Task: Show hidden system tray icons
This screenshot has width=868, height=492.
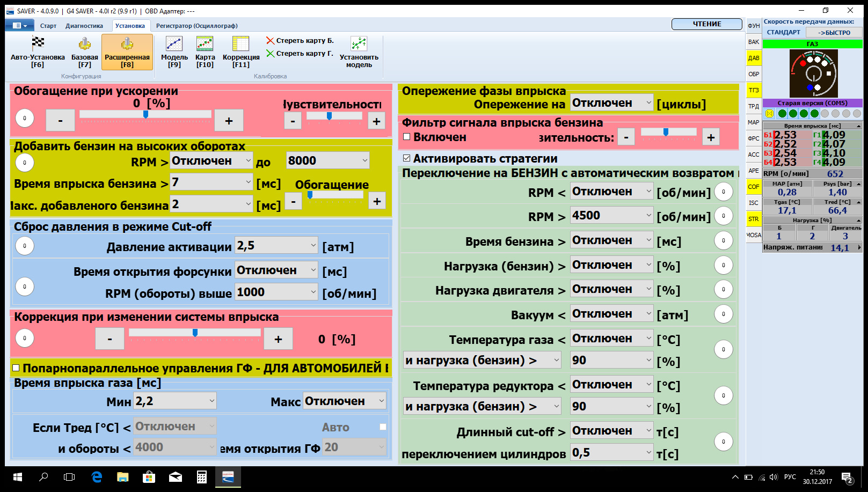Action: [x=735, y=477]
